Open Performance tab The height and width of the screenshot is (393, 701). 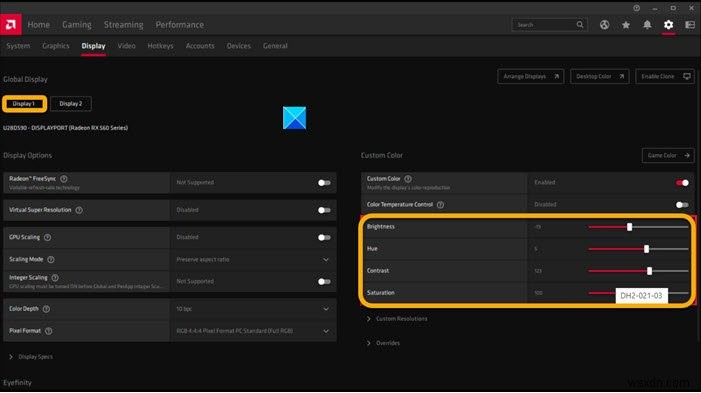pyautogui.click(x=180, y=25)
